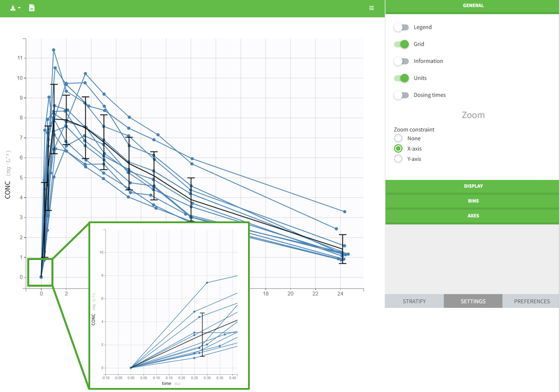Enable the Information toggle

click(x=401, y=61)
